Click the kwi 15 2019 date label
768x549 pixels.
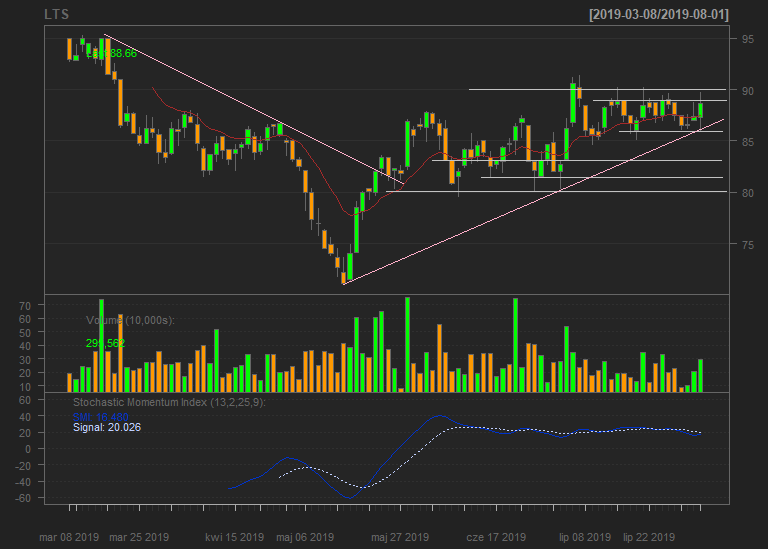pyautogui.click(x=235, y=537)
